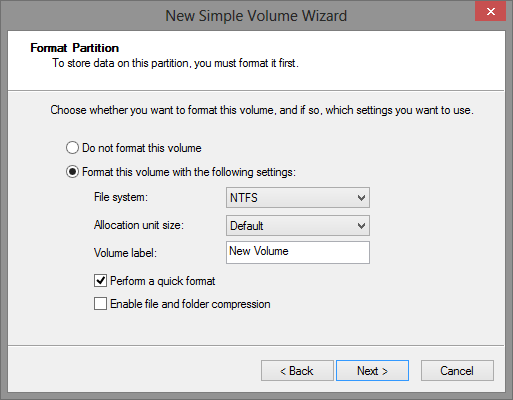This screenshot has width=513, height=400.
Task: Uncheck the "Perform a quick format" checkbox
Action: click(100, 281)
